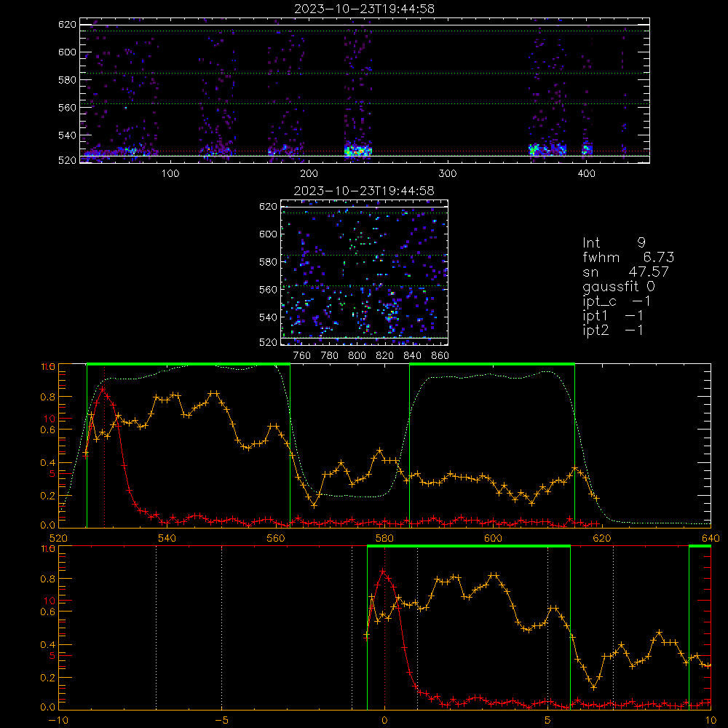
Task: Click the timestamp title above the small square image
Action: (x=364, y=191)
